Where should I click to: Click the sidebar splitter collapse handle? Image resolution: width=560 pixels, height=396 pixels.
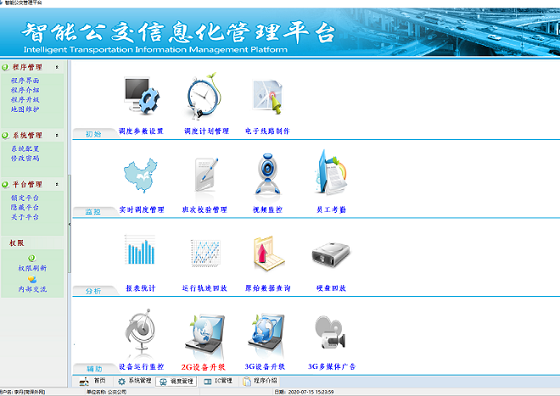click(69, 224)
